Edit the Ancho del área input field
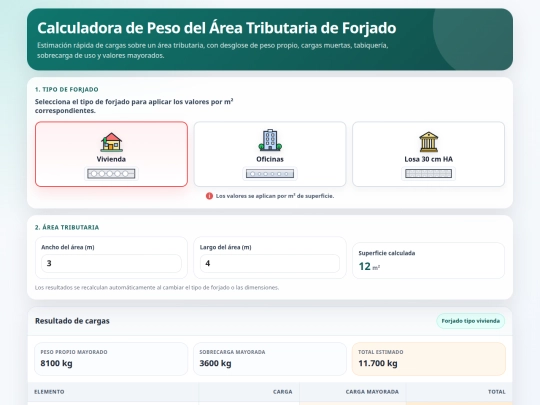The image size is (540, 405). (x=111, y=263)
